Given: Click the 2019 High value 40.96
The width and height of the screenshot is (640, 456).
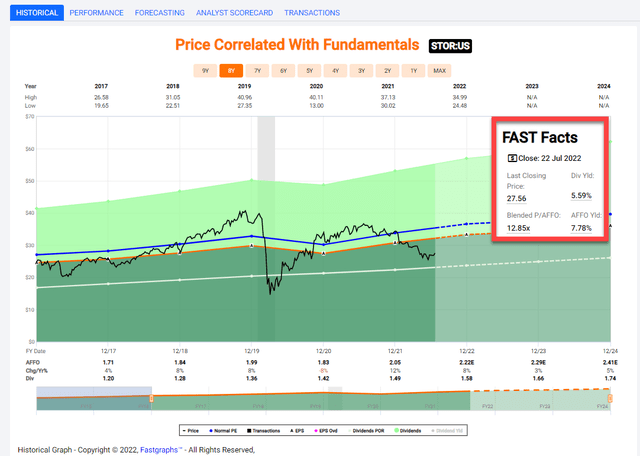Looking at the screenshot, I should pyautogui.click(x=244, y=98).
